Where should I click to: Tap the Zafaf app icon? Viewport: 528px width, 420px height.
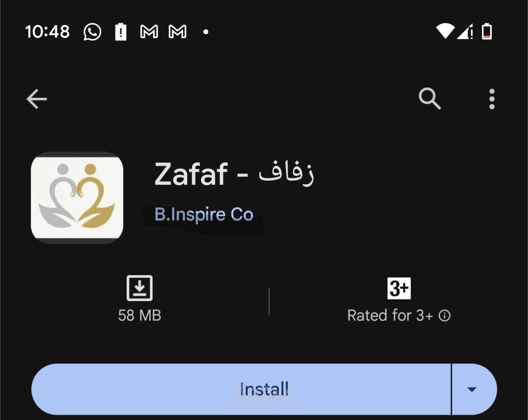click(x=77, y=197)
